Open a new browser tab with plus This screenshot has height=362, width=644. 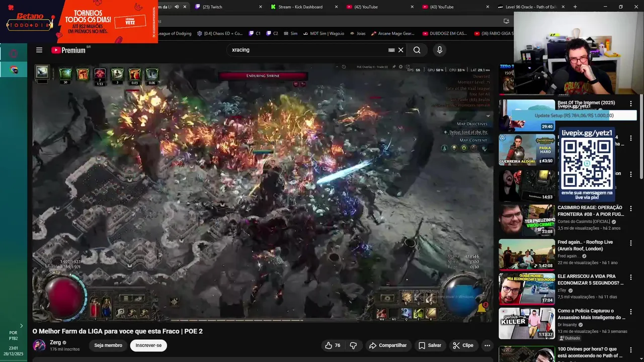[575, 7]
